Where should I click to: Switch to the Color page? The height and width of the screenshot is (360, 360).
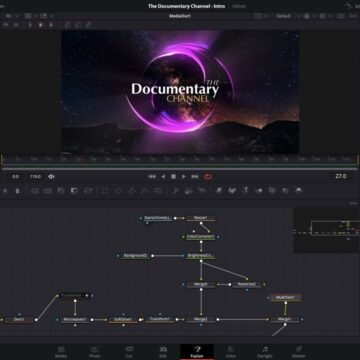[231, 352]
